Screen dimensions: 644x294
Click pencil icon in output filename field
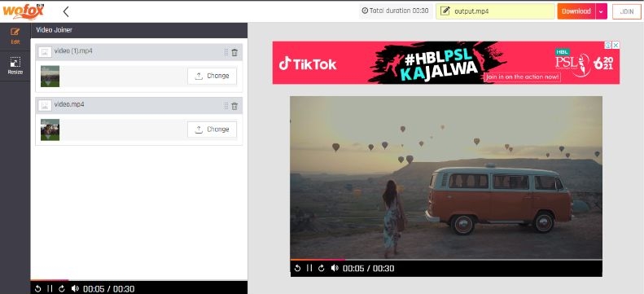click(445, 11)
